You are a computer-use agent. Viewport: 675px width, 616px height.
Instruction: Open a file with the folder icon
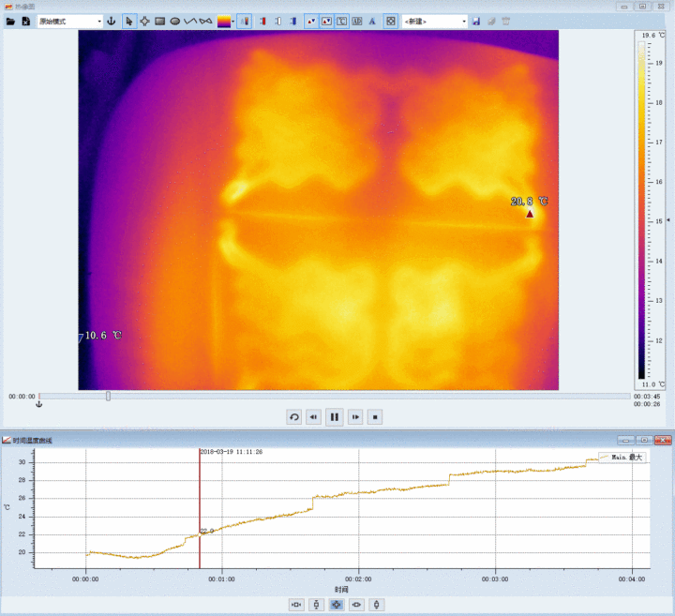tap(10, 21)
